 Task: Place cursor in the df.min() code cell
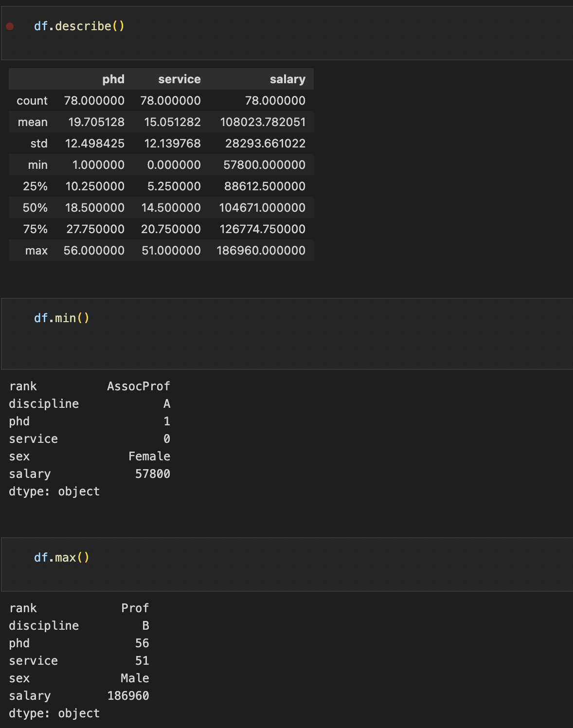coord(287,334)
